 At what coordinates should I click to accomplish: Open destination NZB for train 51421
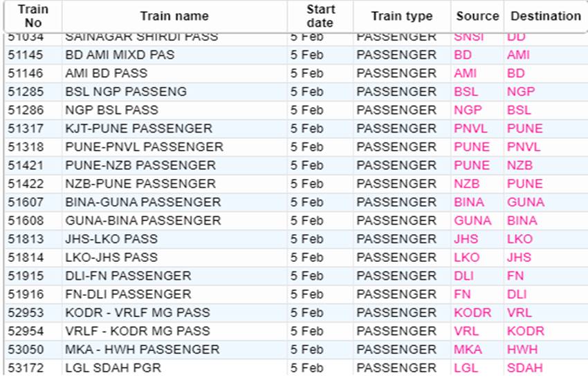coord(520,165)
